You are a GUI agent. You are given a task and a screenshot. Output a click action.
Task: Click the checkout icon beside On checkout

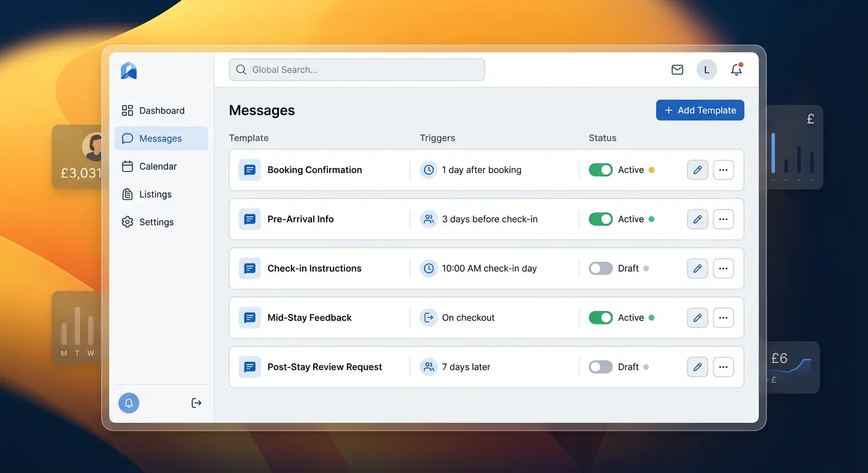point(428,318)
